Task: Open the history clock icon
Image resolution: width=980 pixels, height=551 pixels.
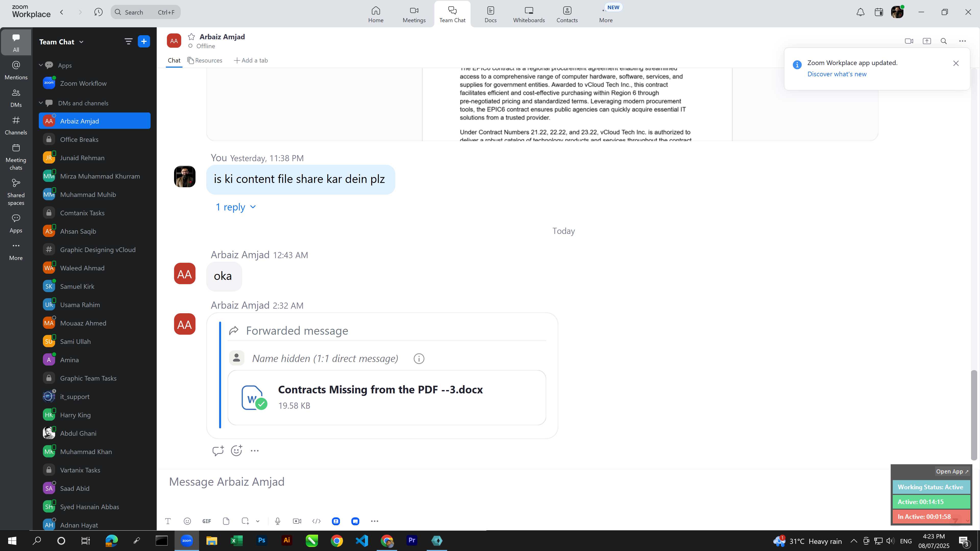Action: (98, 12)
